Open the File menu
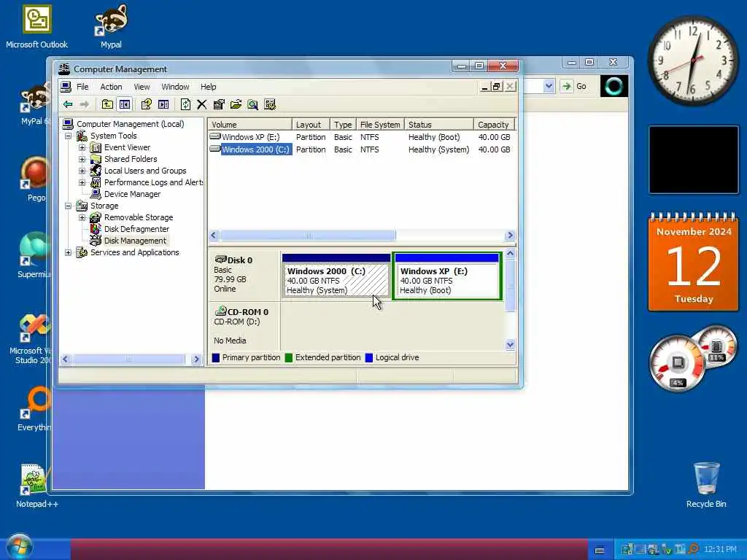747x560 pixels. (x=82, y=87)
